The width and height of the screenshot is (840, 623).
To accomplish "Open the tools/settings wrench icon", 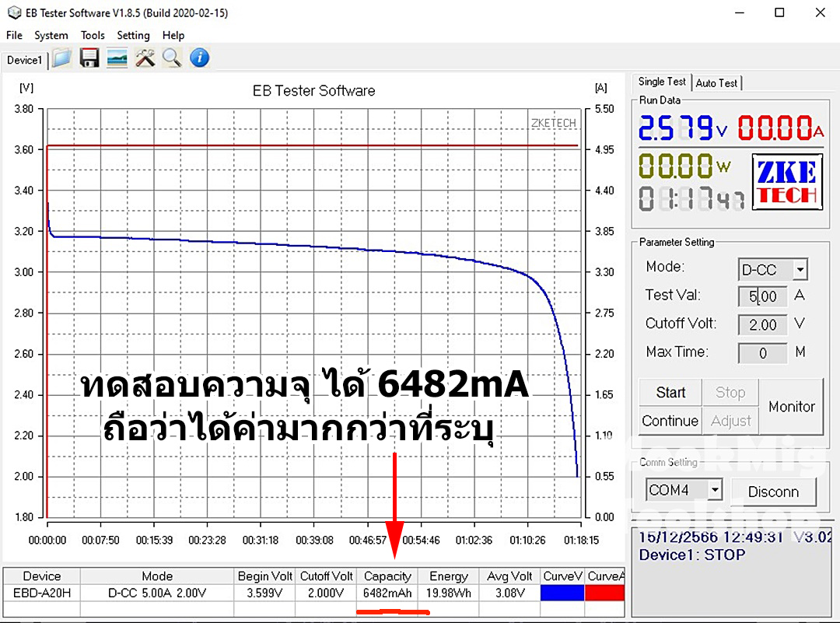I will point(145,58).
